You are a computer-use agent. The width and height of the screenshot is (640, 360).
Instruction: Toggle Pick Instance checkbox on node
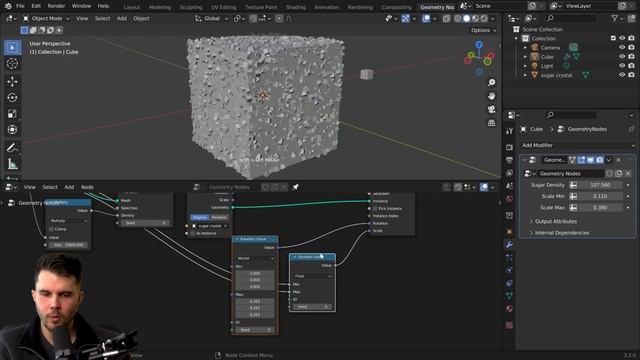point(375,209)
